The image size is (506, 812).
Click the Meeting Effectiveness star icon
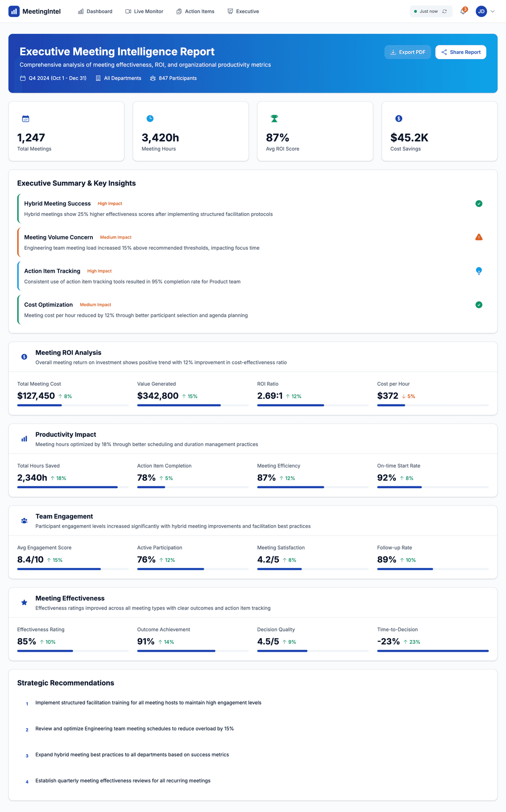click(24, 603)
